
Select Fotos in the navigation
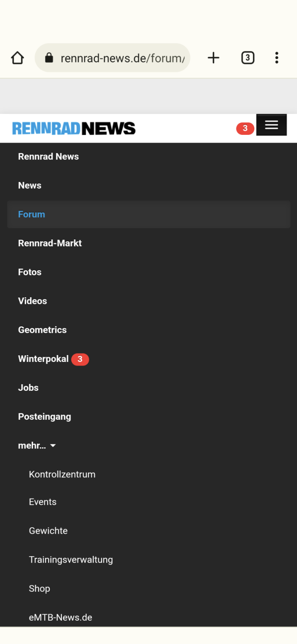point(30,272)
